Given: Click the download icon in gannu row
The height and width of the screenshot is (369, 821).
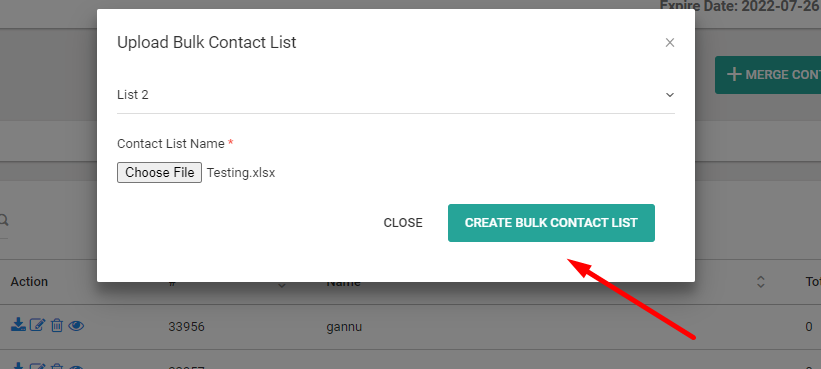Looking at the screenshot, I should 18,326.
